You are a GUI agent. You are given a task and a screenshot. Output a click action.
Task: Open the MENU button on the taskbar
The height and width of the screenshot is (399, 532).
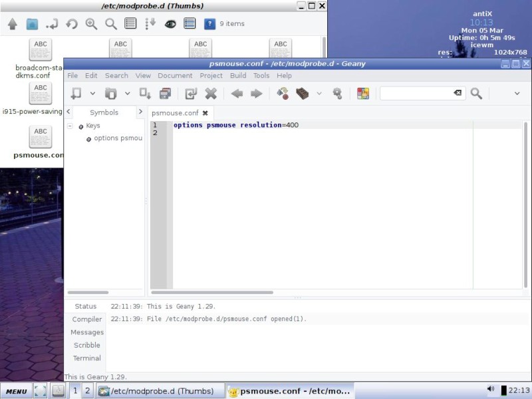16,391
